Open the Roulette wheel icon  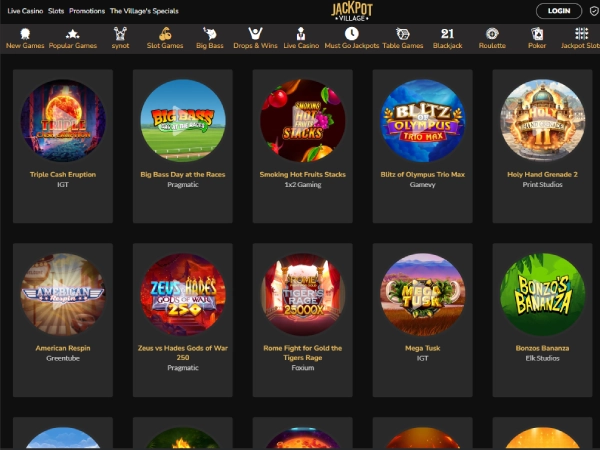[x=492, y=34]
